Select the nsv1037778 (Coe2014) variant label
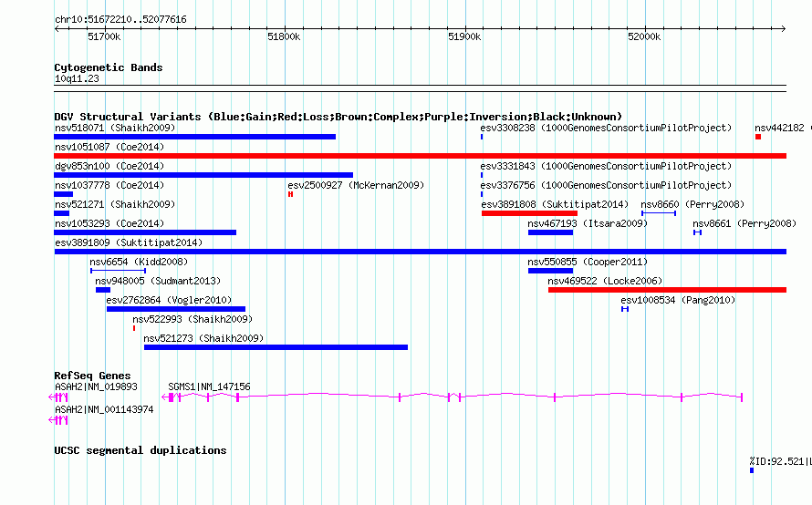Screen dimensions: 812x505 [109, 185]
